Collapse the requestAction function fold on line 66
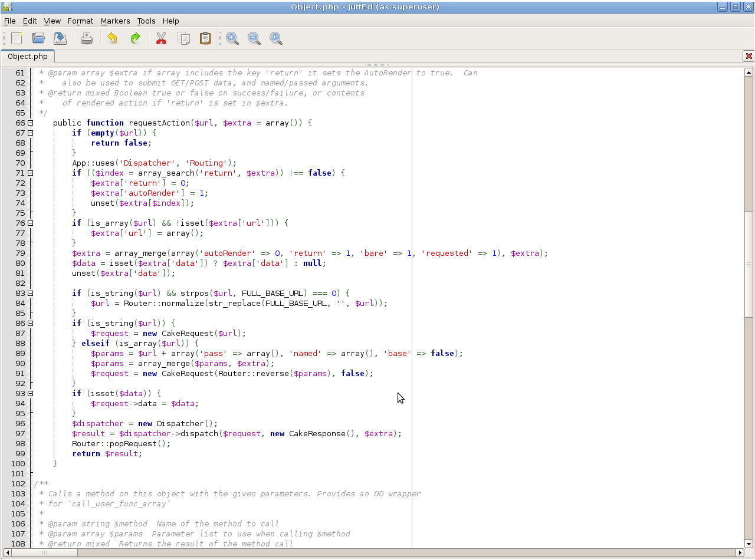 30,123
